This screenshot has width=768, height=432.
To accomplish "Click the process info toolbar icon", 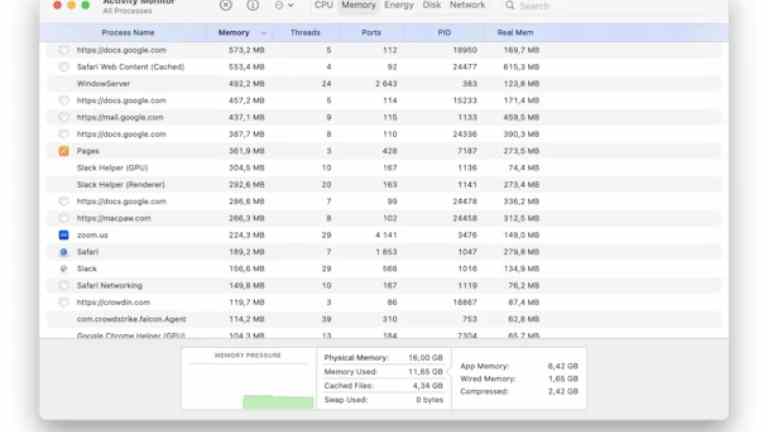I will tap(253, 5).
